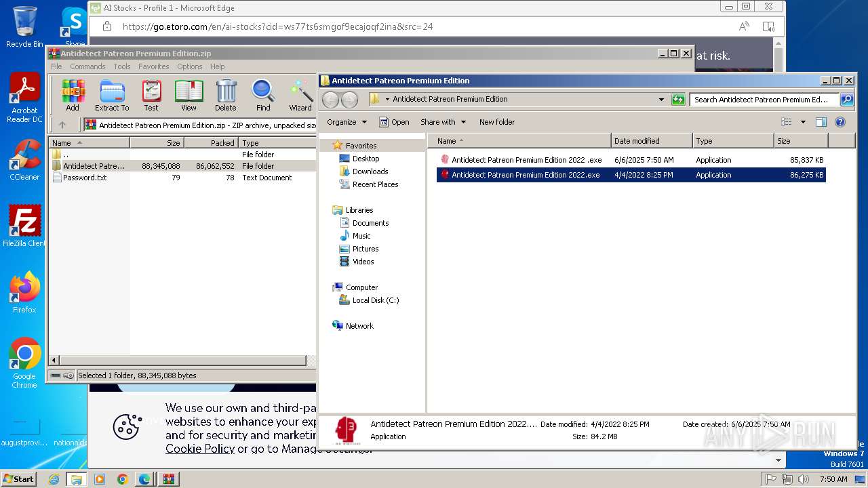Open Favorites menu in WinRAR
The image size is (868, 488).
point(154,66)
